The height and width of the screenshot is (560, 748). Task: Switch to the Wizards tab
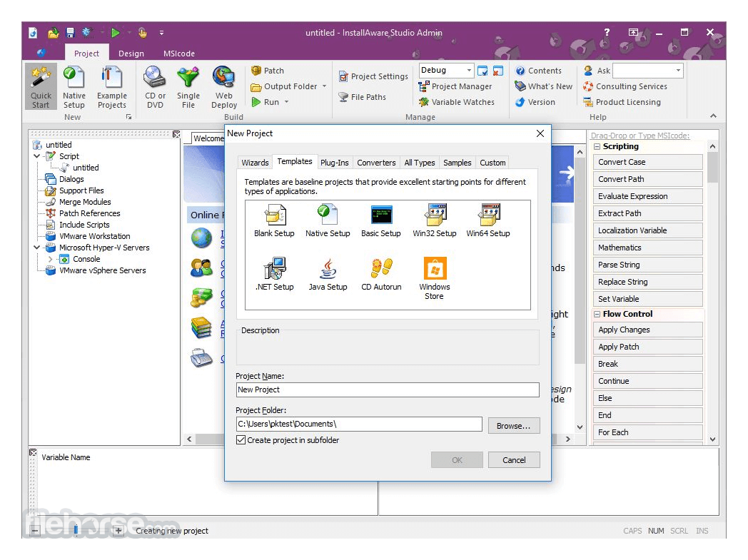point(255,163)
